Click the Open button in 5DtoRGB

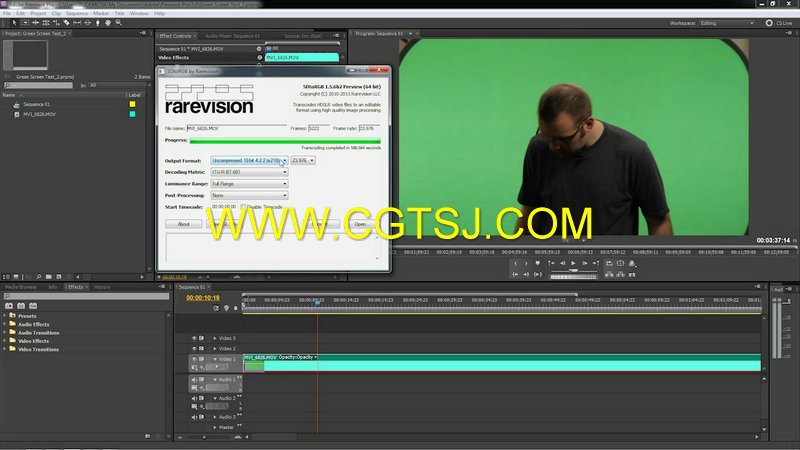360,224
